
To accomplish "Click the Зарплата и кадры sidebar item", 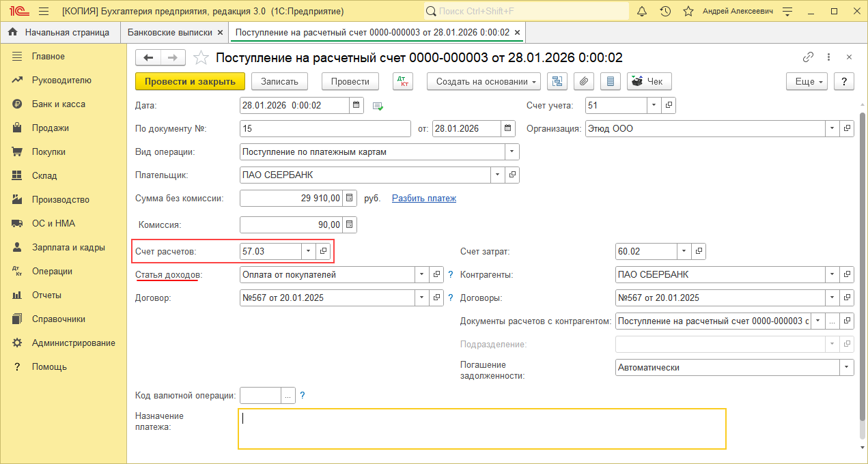I will click(x=68, y=247).
